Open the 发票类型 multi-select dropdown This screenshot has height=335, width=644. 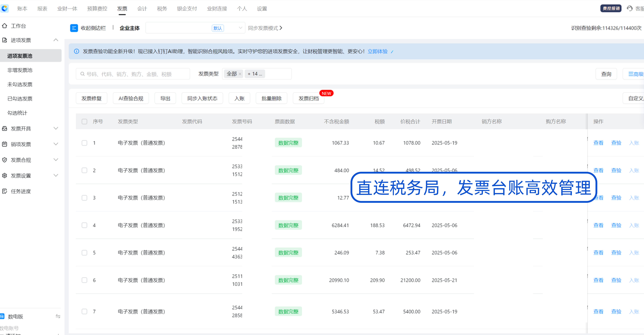tap(257, 74)
